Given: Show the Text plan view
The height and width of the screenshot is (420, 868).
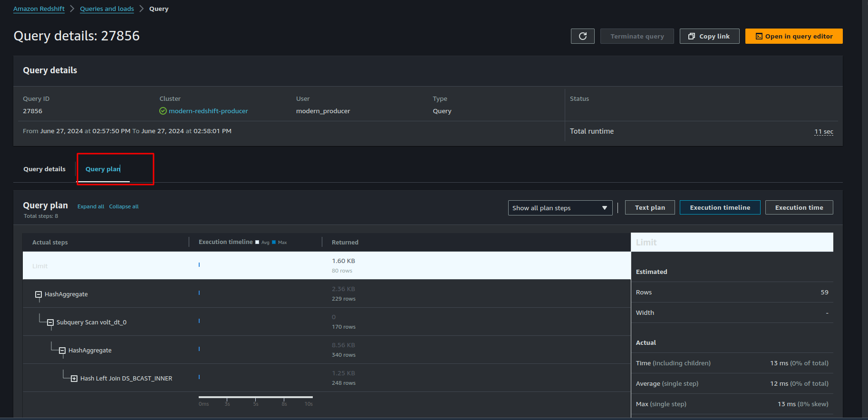Looking at the screenshot, I should [650, 207].
